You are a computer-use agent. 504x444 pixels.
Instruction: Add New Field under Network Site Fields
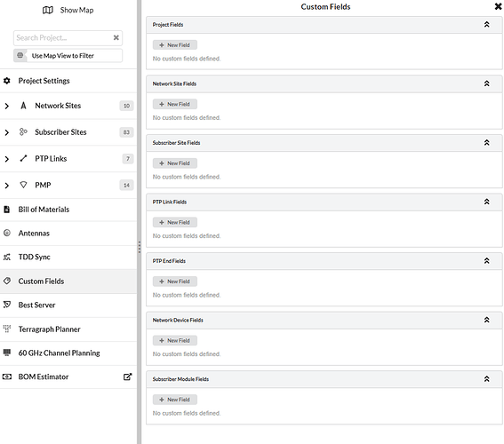click(175, 104)
